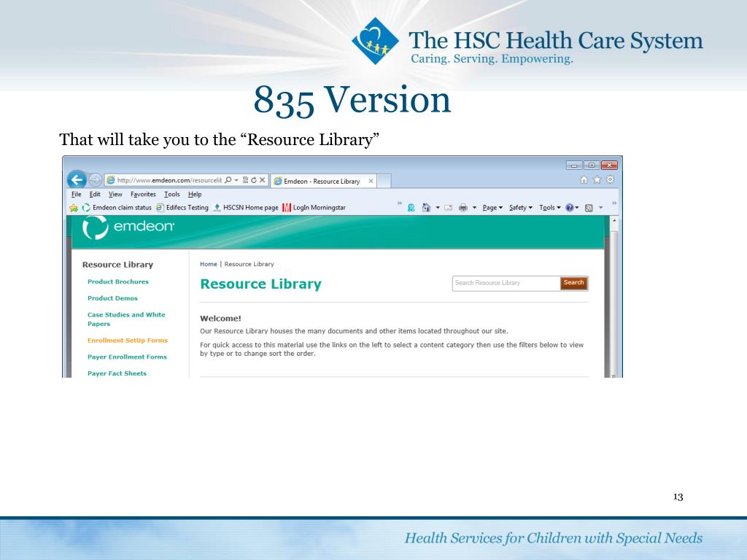Open the Favorites menu
This screenshot has width=747, height=560.
click(143, 194)
